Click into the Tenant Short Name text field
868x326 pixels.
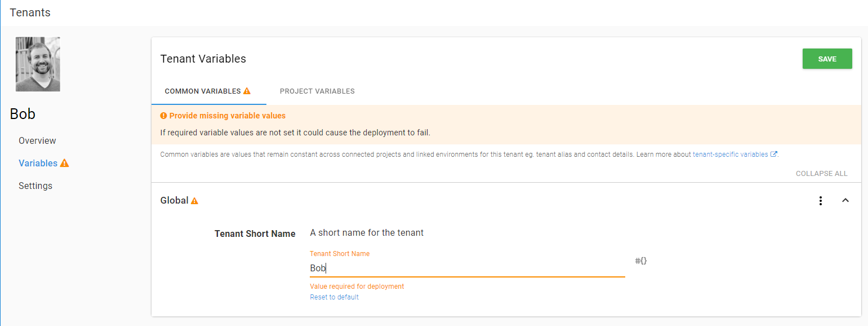[467, 268]
